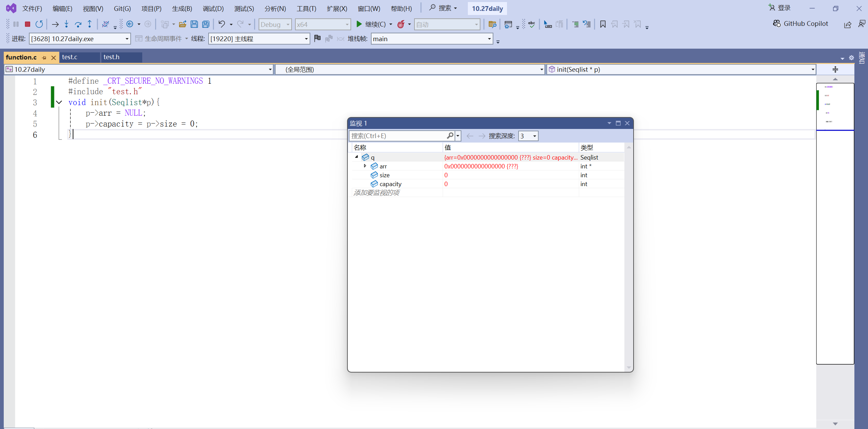Click the Hot Reload flame icon
Viewport: 868px width, 429px height.
tap(401, 24)
